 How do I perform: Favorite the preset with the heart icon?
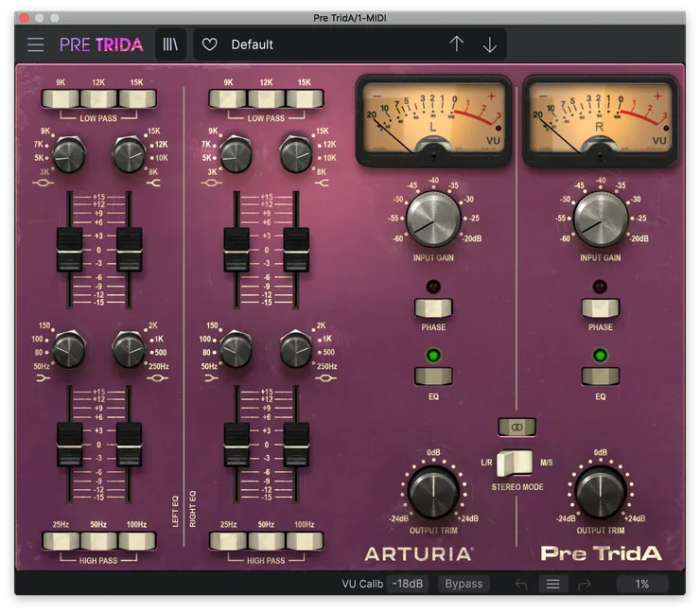[210, 44]
